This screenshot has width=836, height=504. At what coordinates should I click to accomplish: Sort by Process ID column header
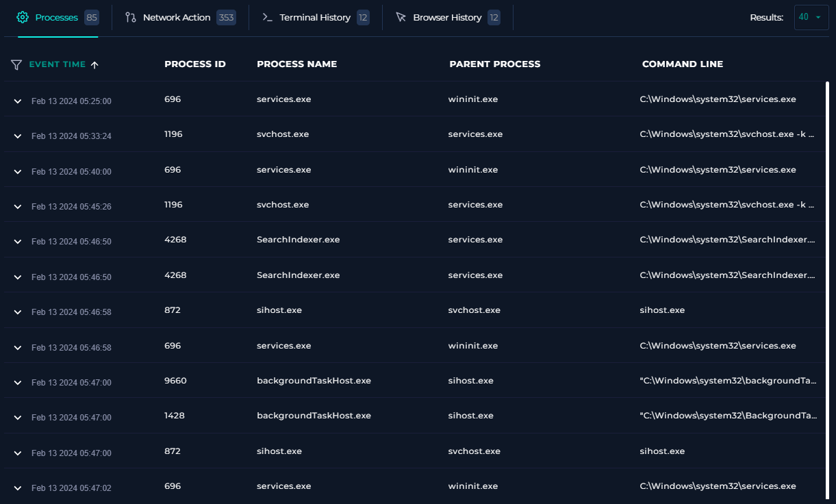click(x=194, y=64)
